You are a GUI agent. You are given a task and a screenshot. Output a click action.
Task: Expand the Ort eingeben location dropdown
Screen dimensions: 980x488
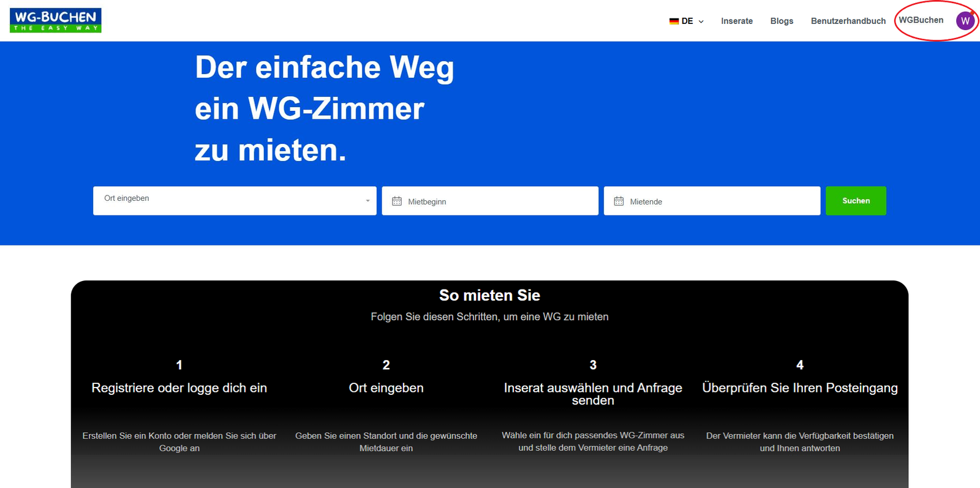[235, 201]
